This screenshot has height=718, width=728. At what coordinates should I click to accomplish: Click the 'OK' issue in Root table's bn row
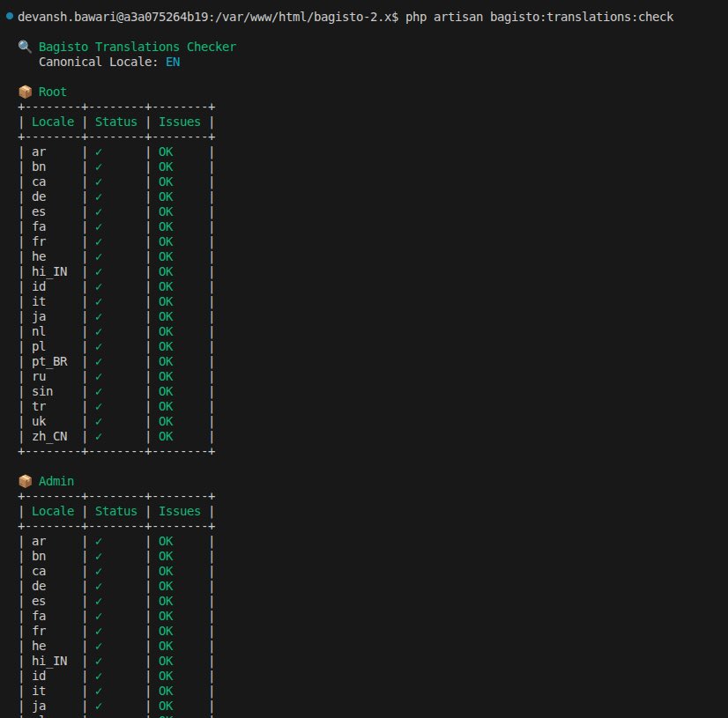166,167
